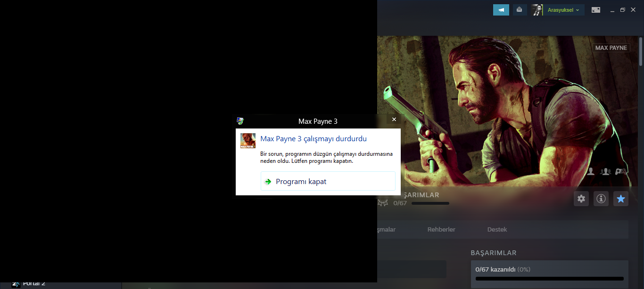Close the Max Payne 3 error dialog

click(x=394, y=120)
